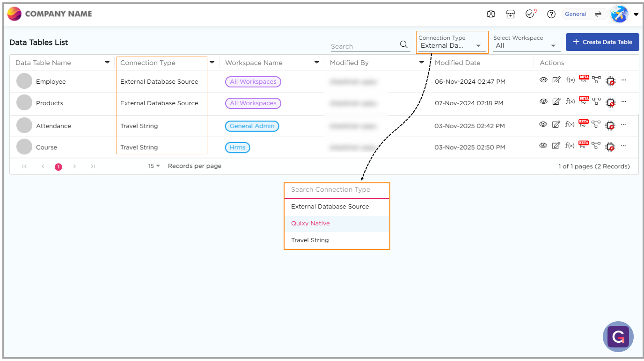Change the records per page dropdown

click(x=154, y=166)
